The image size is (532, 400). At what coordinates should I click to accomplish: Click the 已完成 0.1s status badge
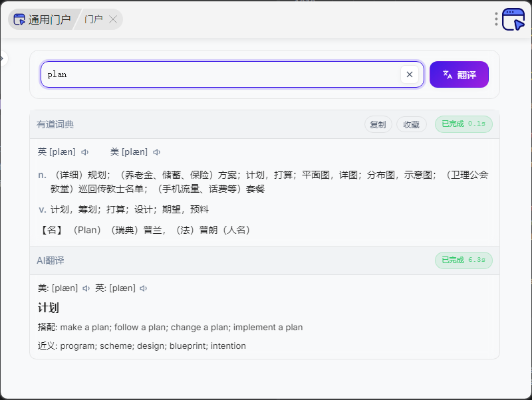click(464, 124)
